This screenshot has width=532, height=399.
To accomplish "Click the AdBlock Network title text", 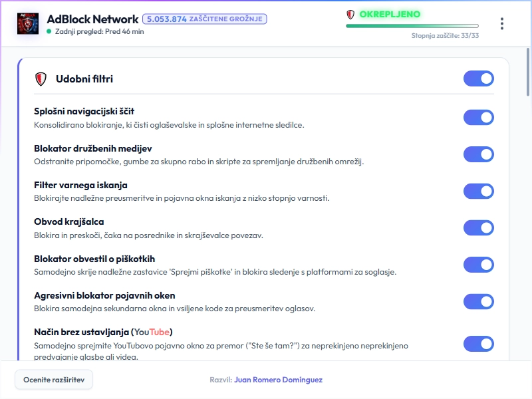I will tap(92, 19).
